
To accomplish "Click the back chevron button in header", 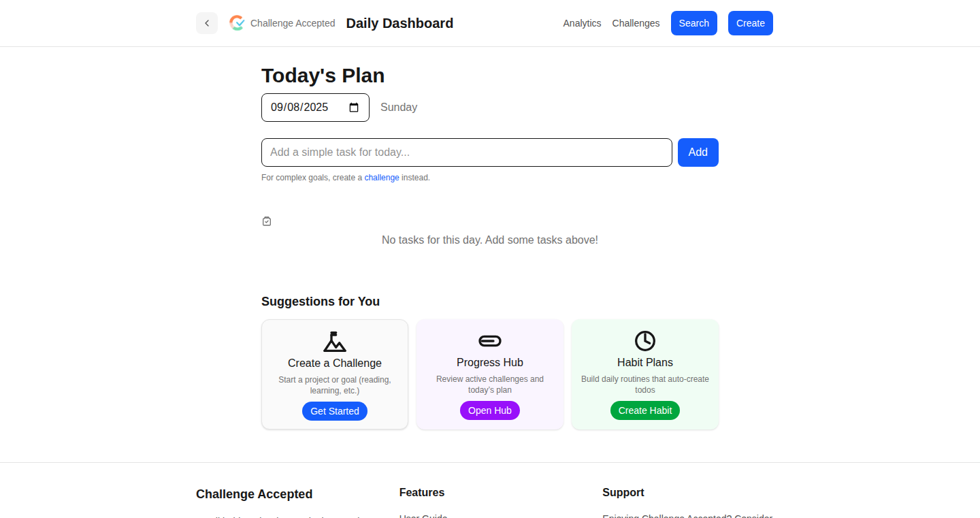I will pyautogui.click(x=207, y=23).
